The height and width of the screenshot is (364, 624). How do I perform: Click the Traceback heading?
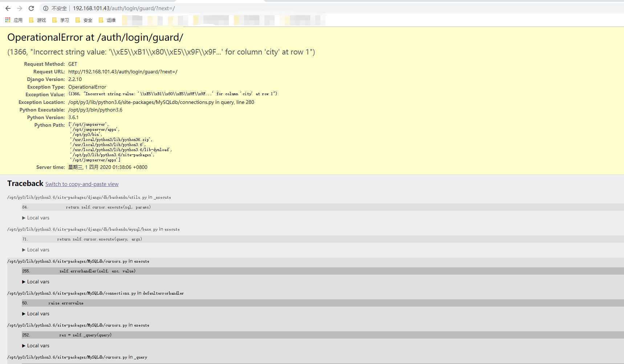(25, 183)
